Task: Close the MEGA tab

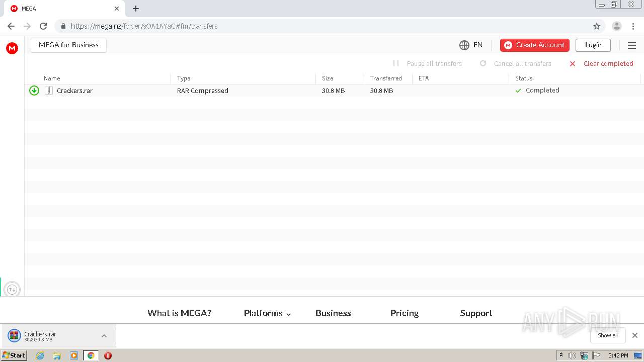Action: [x=117, y=9]
